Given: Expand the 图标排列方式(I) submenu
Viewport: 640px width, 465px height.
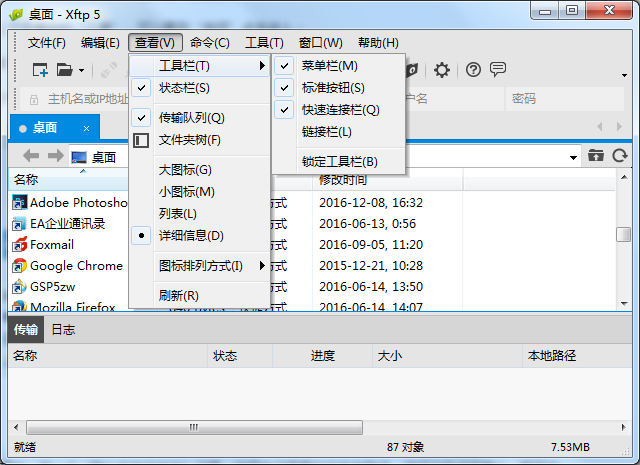Looking at the screenshot, I should (x=201, y=266).
